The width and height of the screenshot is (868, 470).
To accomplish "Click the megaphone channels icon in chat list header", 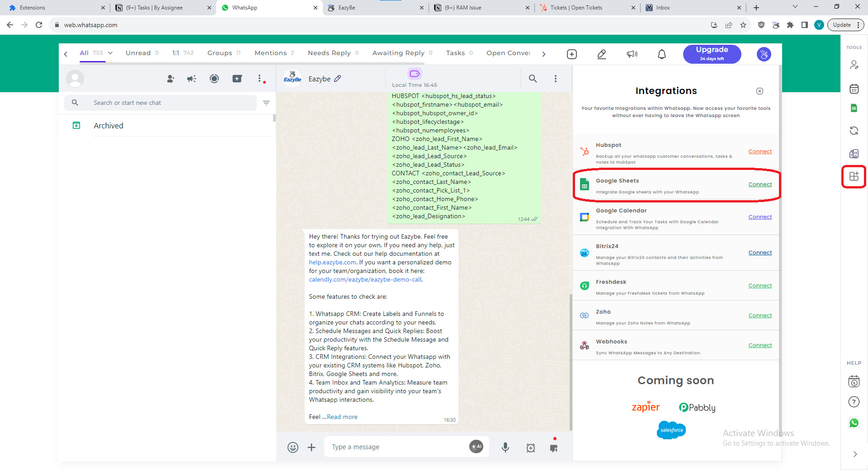I will click(192, 79).
